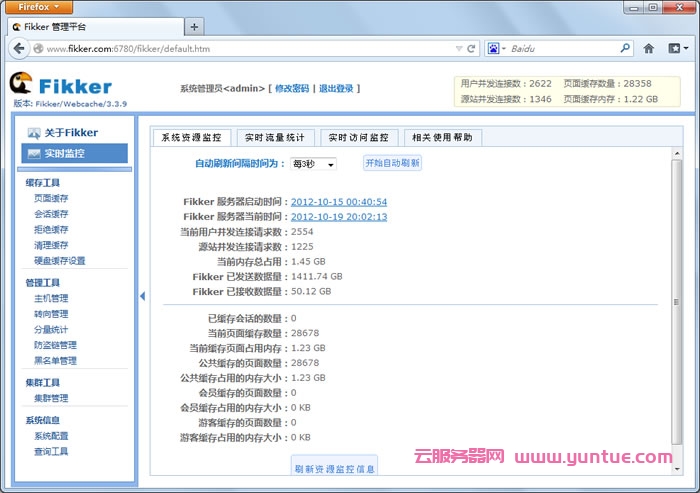
Task: Expand the auto-refresh interval dropdown
Action: (313, 164)
